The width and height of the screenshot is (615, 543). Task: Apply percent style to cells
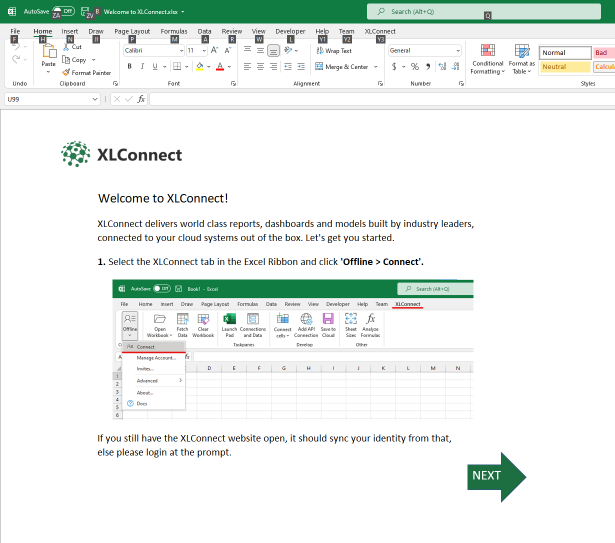point(414,67)
